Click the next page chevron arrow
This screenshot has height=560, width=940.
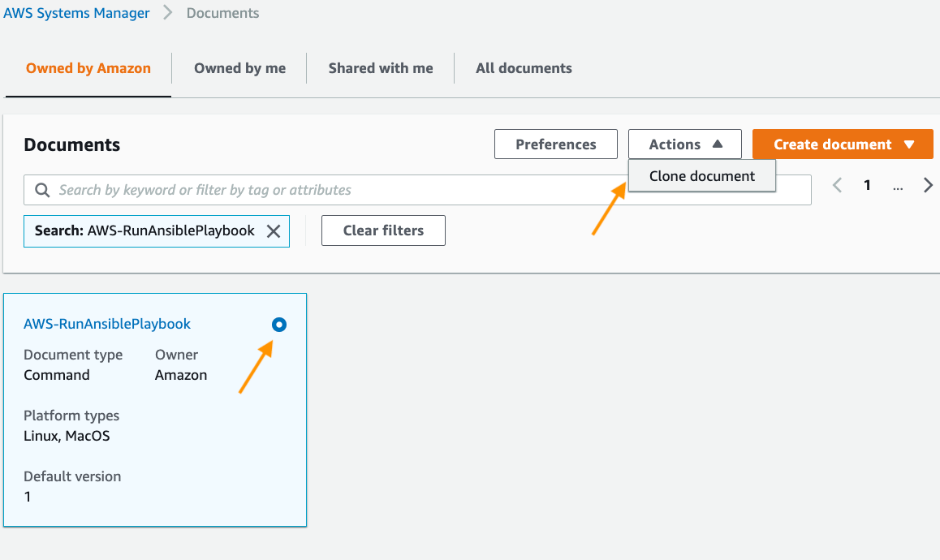[x=928, y=185]
